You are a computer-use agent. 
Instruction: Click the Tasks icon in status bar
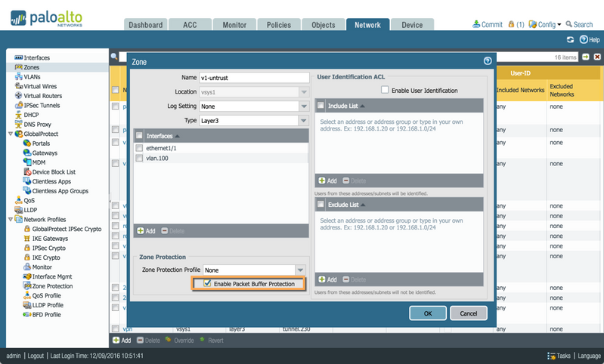(551, 356)
